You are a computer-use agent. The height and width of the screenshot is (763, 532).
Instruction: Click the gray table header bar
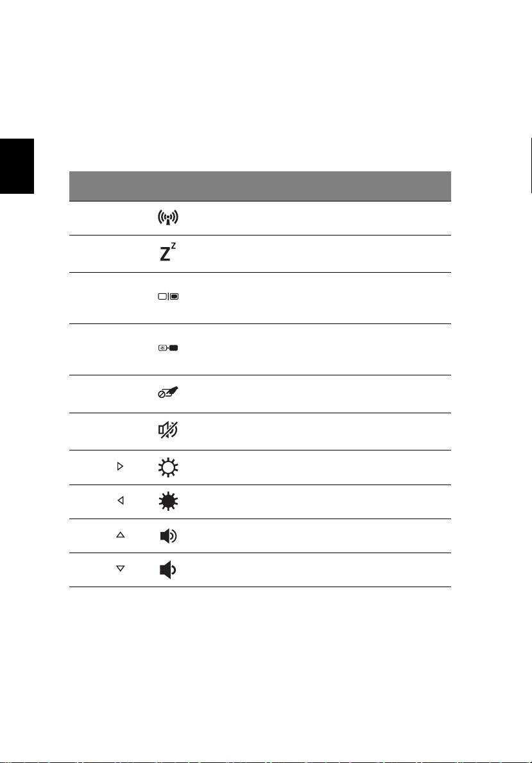260,186
